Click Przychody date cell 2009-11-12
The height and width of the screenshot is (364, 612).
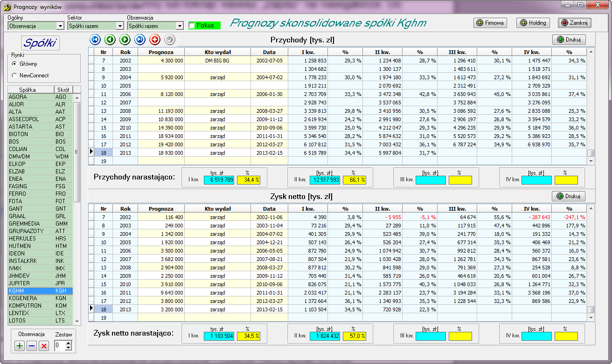pos(269,119)
